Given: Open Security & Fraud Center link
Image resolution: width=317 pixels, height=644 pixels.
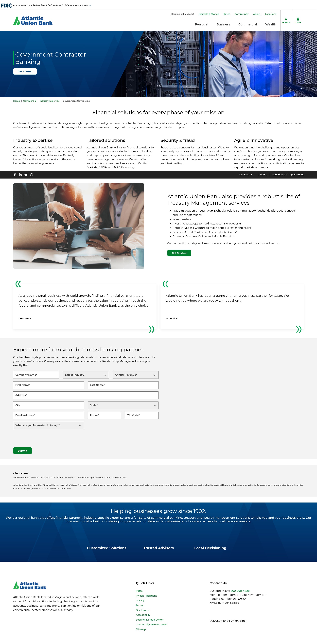Looking at the screenshot, I should click(150, 620).
